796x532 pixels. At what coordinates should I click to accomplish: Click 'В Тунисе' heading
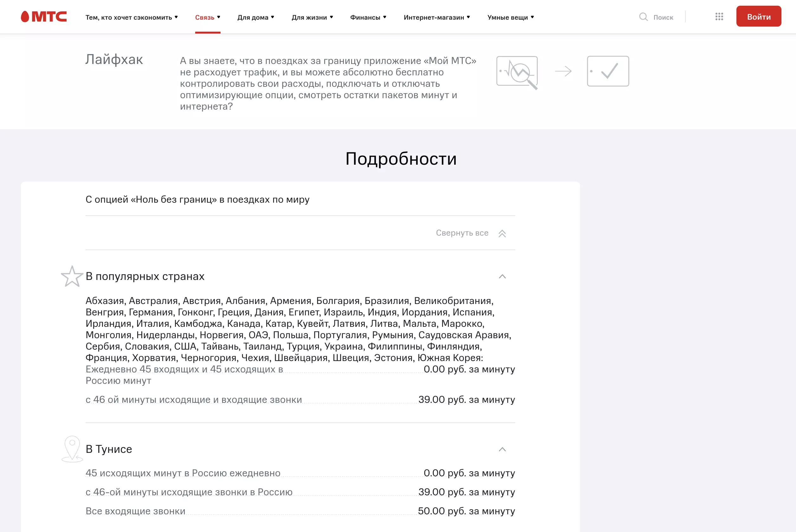point(109,449)
